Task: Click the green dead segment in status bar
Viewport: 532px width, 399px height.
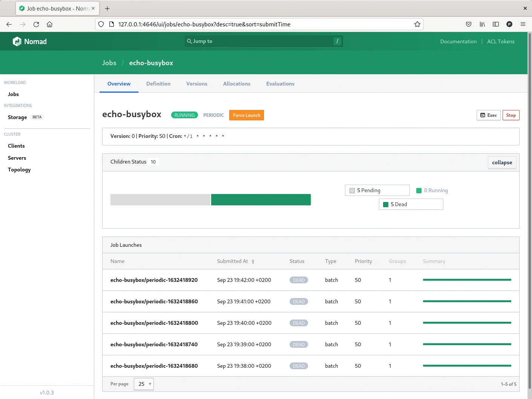Action: [x=261, y=200]
